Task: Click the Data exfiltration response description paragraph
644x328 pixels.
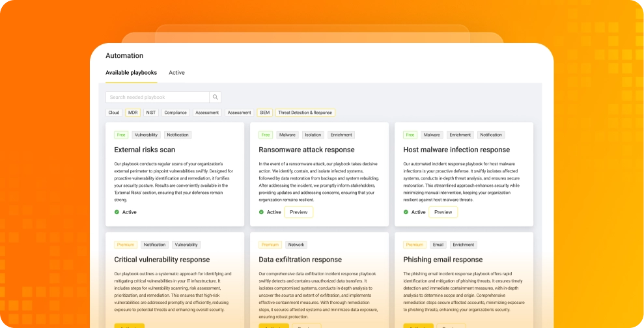Action: (x=318, y=295)
